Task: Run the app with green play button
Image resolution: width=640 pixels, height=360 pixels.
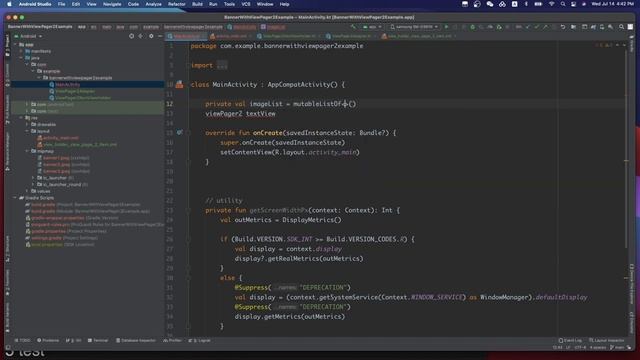Action: point(446,27)
